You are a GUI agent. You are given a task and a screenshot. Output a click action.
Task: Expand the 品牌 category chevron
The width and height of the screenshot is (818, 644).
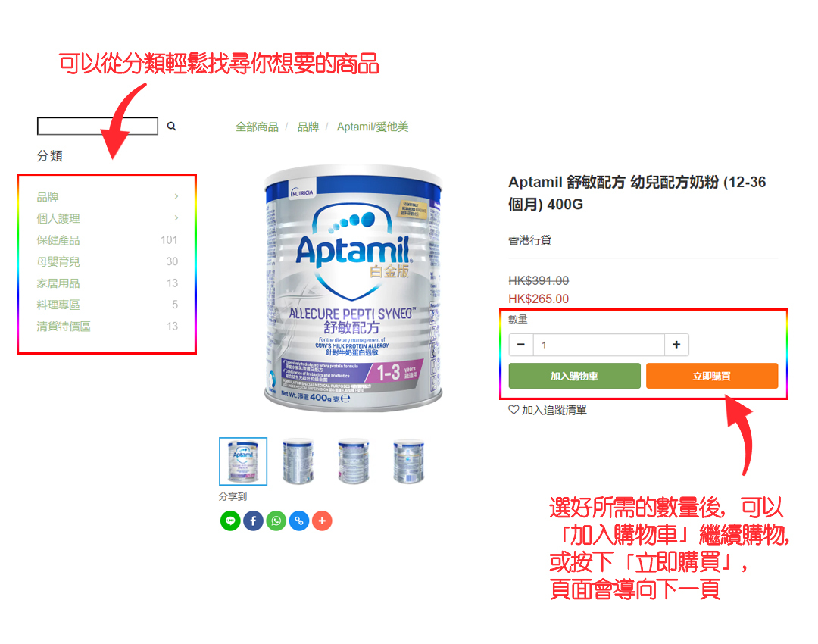pos(176,197)
